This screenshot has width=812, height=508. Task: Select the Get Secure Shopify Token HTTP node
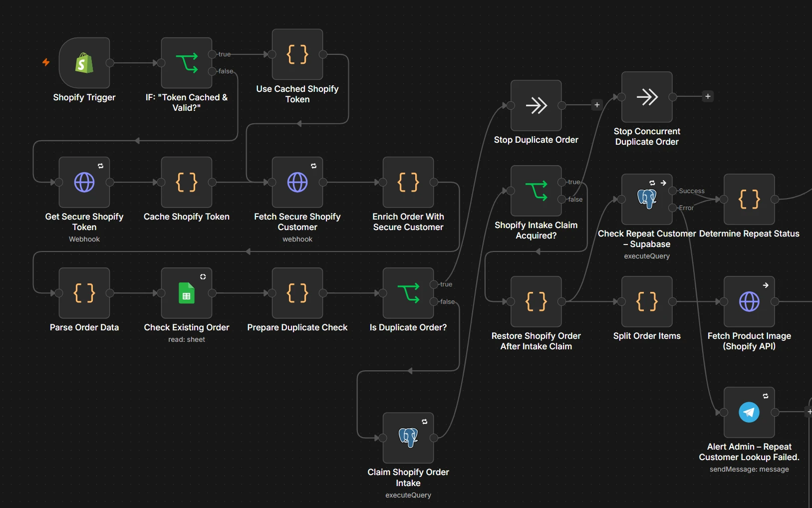tap(84, 182)
